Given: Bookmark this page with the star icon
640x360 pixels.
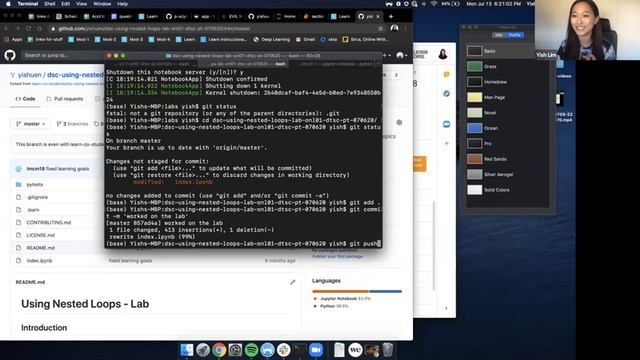Looking at the screenshot, I should (x=380, y=29).
